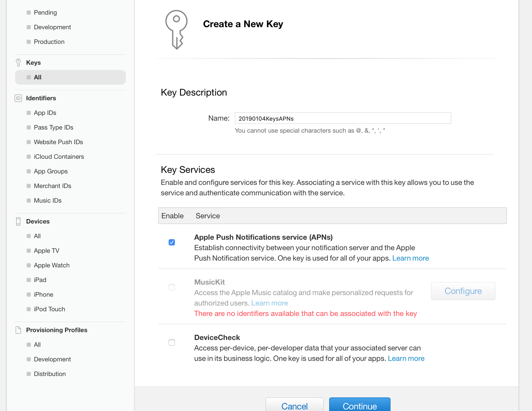
Task: Toggle the MusicKit service checkbox
Action: click(171, 287)
